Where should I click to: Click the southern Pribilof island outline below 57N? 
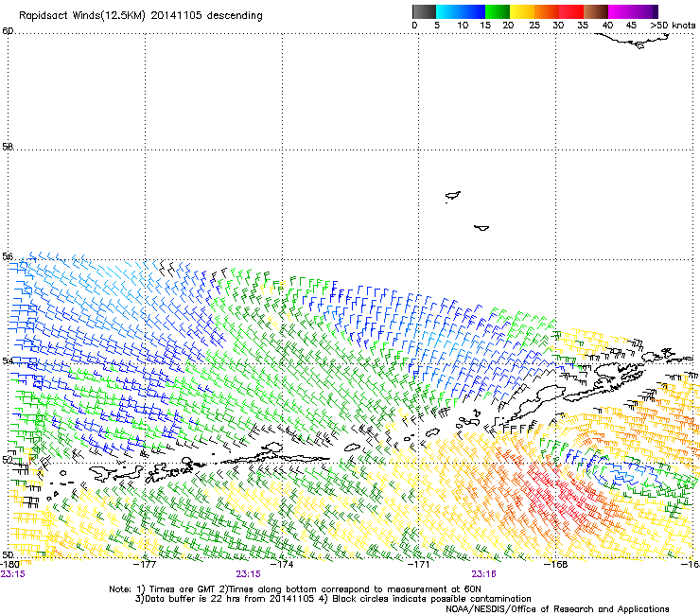pyautogui.click(x=481, y=228)
